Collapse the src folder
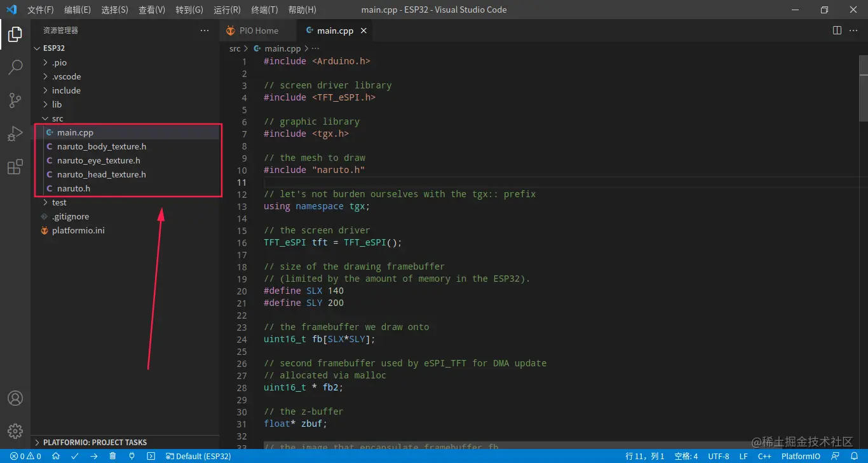The width and height of the screenshot is (868, 463). pyautogui.click(x=126, y=118)
